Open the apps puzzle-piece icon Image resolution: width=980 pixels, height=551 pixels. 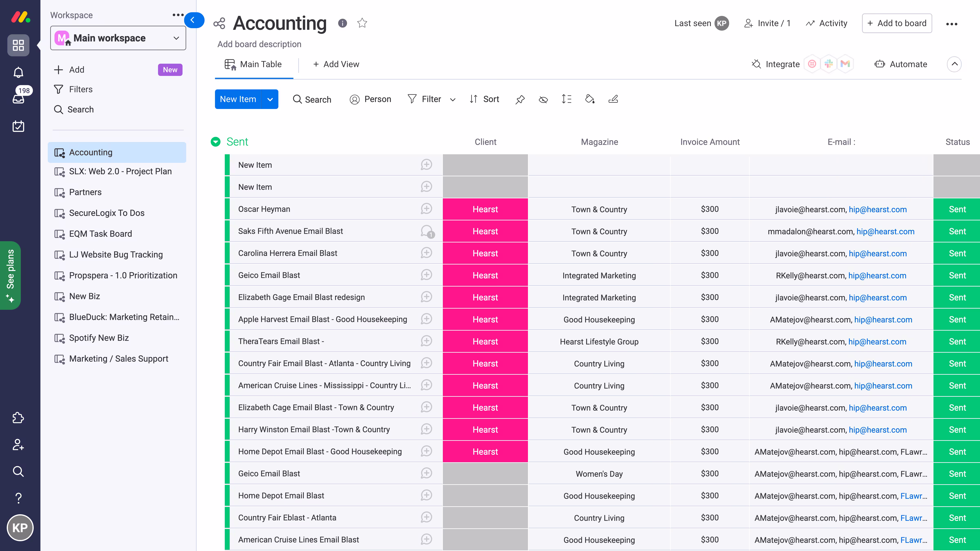point(18,418)
